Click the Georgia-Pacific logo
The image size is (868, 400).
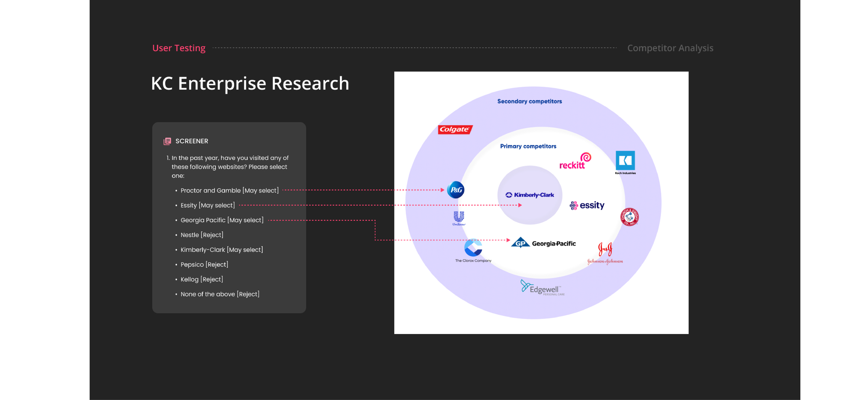click(x=543, y=243)
